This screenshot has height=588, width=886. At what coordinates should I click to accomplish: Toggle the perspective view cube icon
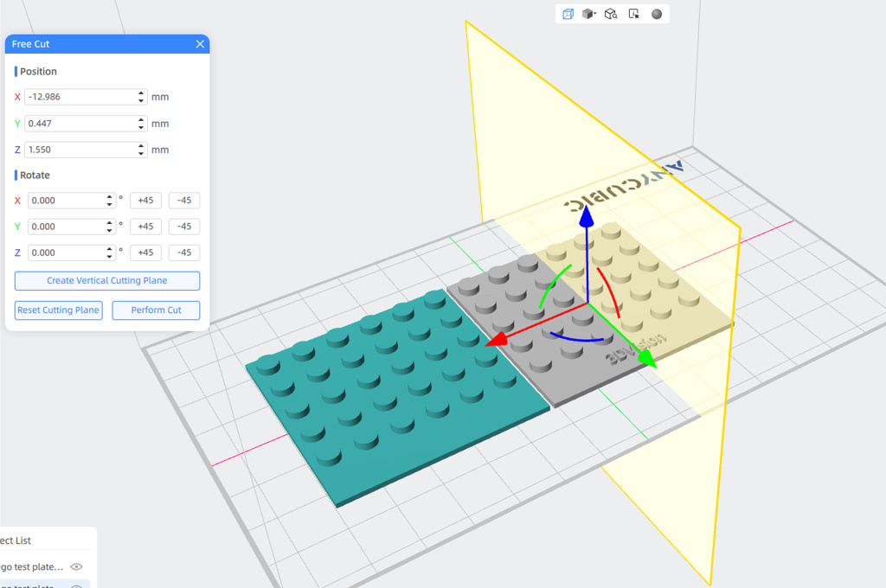click(568, 14)
